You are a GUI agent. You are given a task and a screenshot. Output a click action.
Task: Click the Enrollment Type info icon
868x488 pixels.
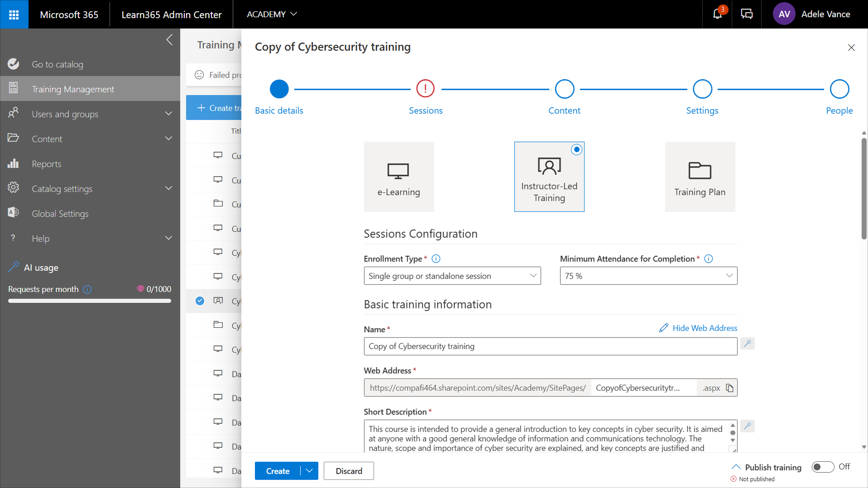436,259
